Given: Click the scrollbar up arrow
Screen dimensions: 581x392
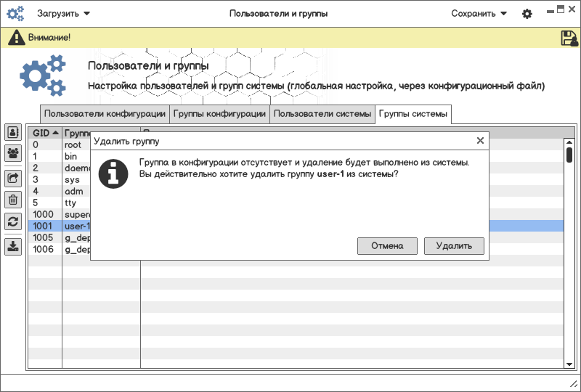Looking at the screenshot, I should [x=569, y=142].
